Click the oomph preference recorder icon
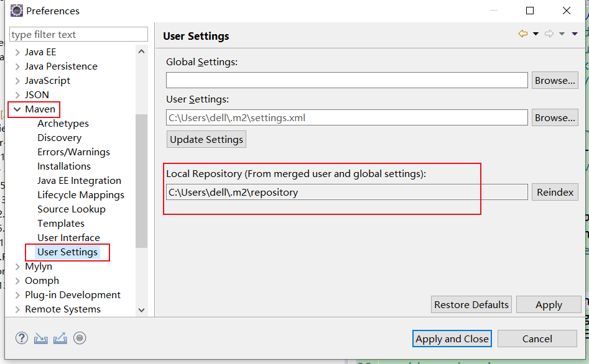 click(x=79, y=338)
